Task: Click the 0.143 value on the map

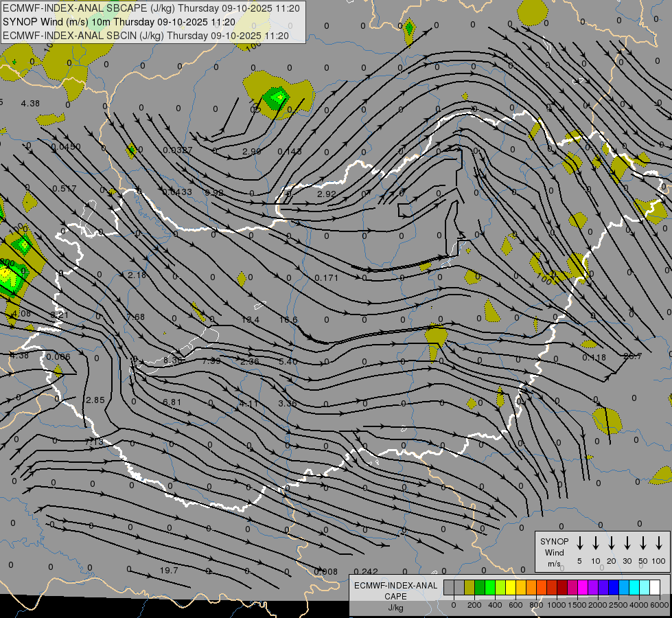Action: tap(290, 151)
